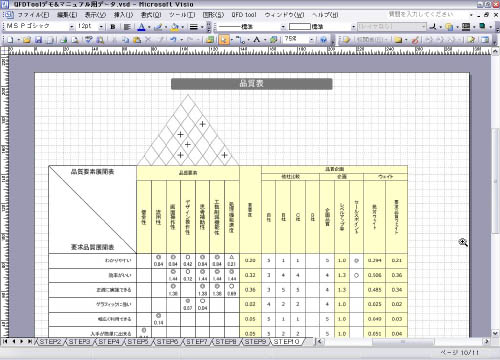Click the Paste clipboard icon
This screenshot has width=500, height=360.
(x=137, y=40)
